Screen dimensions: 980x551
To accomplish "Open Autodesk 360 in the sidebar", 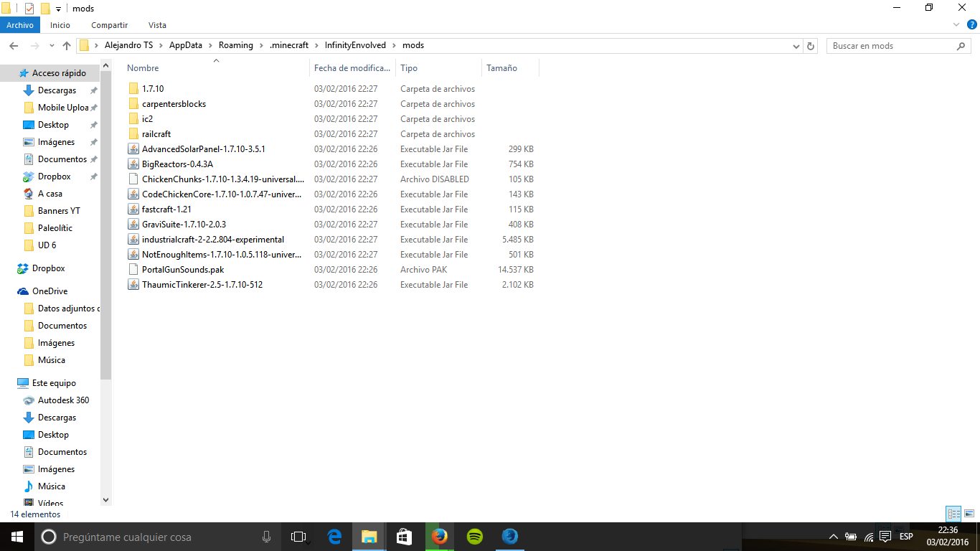I will pyautogui.click(x=63, y=400).
